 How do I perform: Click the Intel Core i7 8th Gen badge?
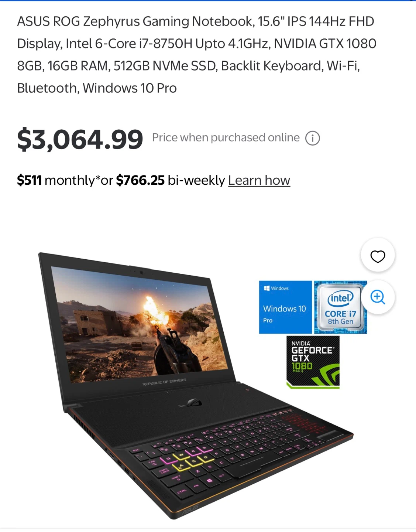point(340,307)
